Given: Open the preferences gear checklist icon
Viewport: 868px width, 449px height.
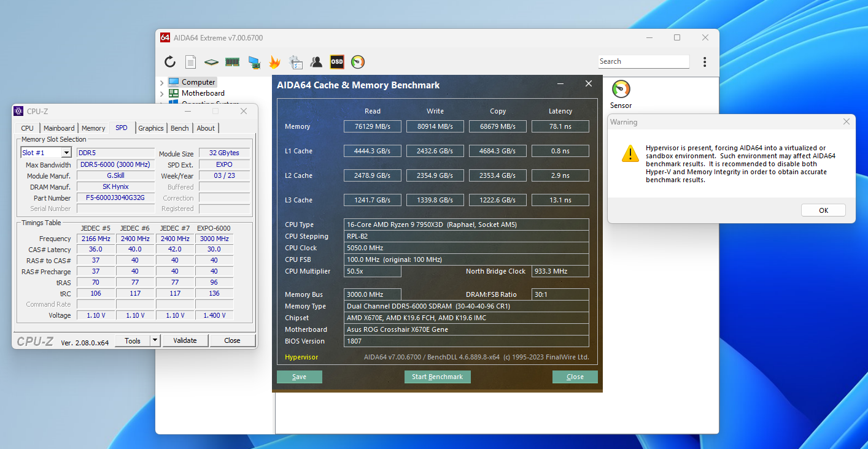Looking at the screenshot, I should (x=296, y=62).
